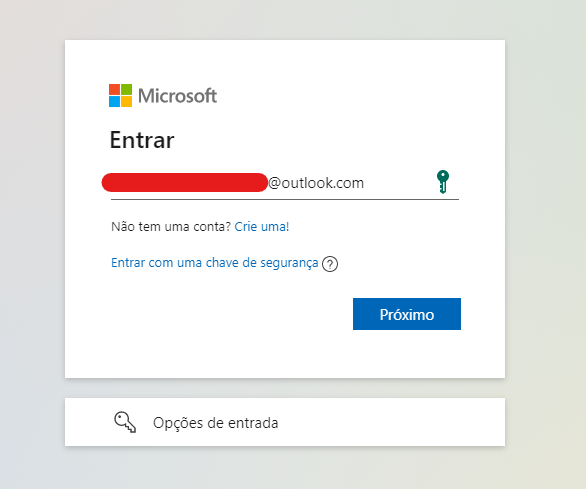This screenshot has height=489, width=586.
Task: Select Entrar com uma chave de segurança
Action: coord(215,263)
